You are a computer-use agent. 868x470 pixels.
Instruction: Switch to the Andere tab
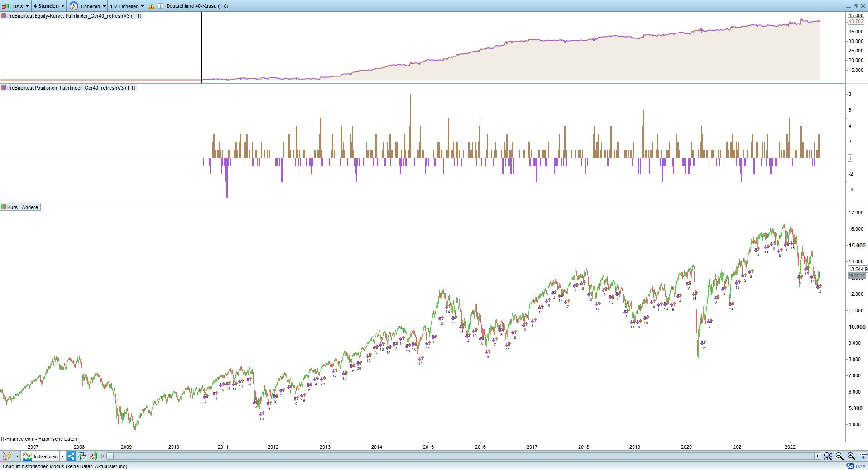pos(30,207)
